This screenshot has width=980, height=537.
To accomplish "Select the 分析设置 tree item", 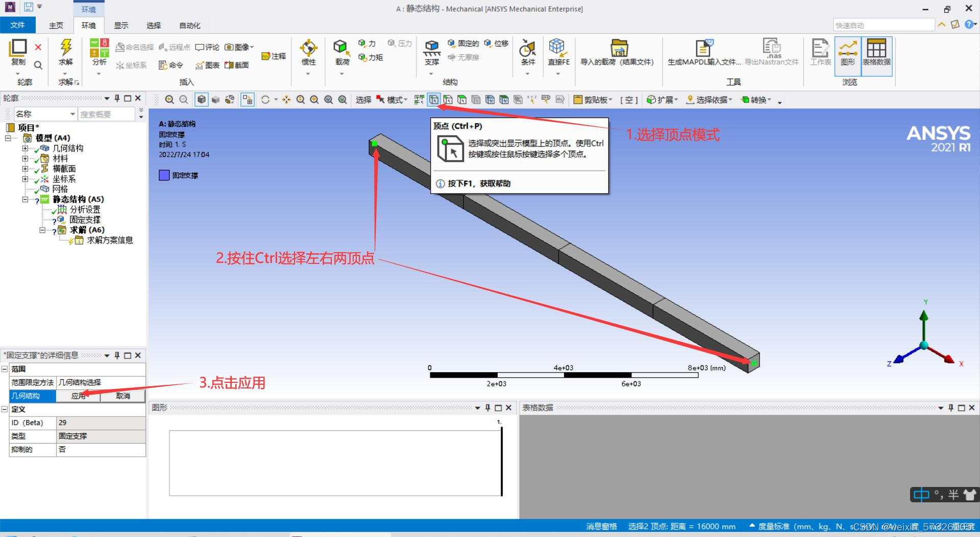I will pos(85,209).
